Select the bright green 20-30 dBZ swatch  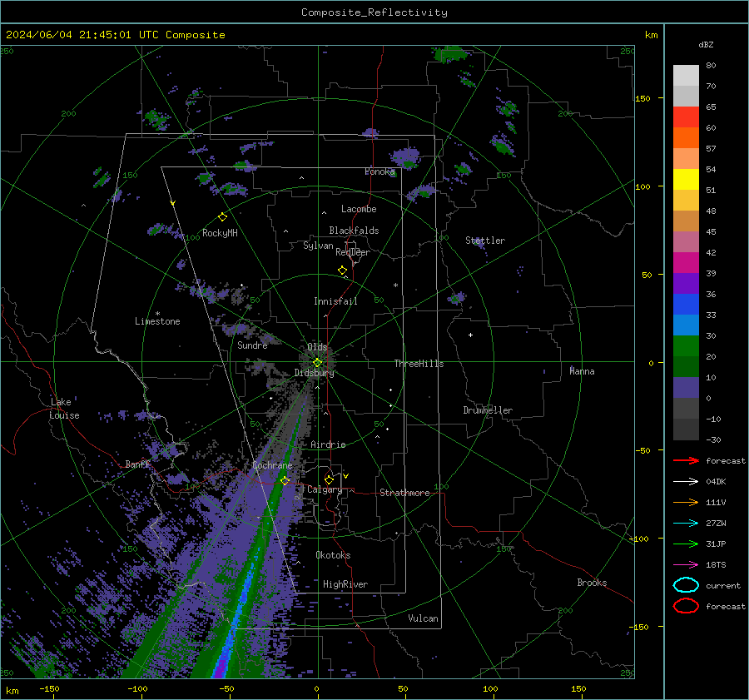point(686,346)
